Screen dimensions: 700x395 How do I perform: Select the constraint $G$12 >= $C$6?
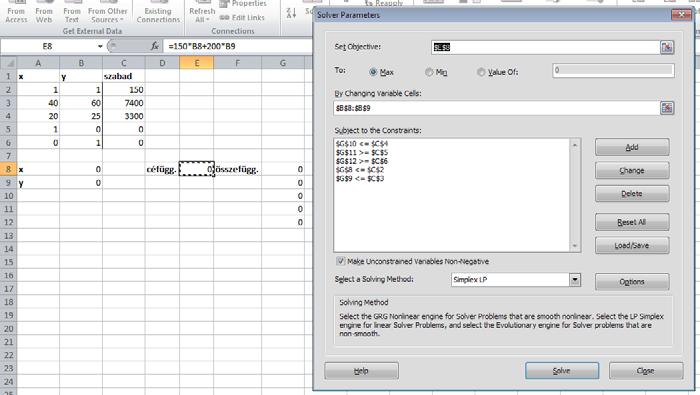362,161
